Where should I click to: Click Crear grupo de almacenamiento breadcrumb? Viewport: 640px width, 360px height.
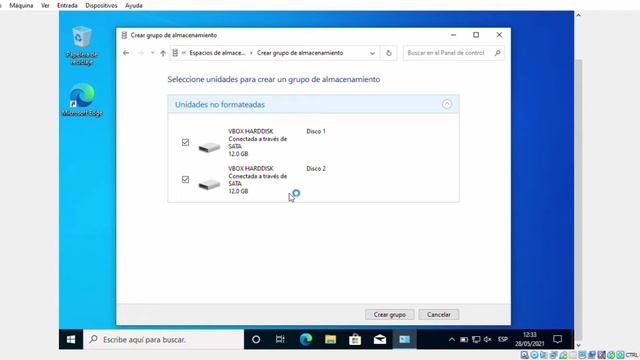pos(300,53)
